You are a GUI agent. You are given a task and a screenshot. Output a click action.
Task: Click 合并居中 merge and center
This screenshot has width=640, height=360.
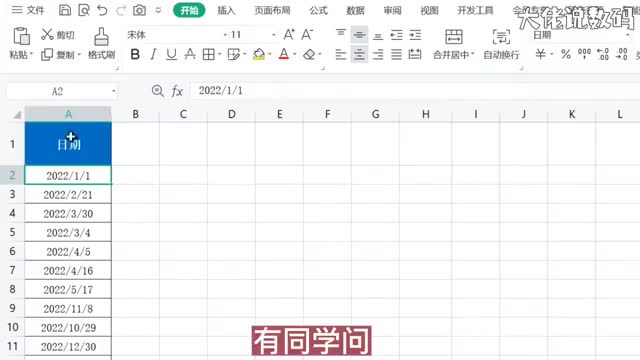[454, 44]
